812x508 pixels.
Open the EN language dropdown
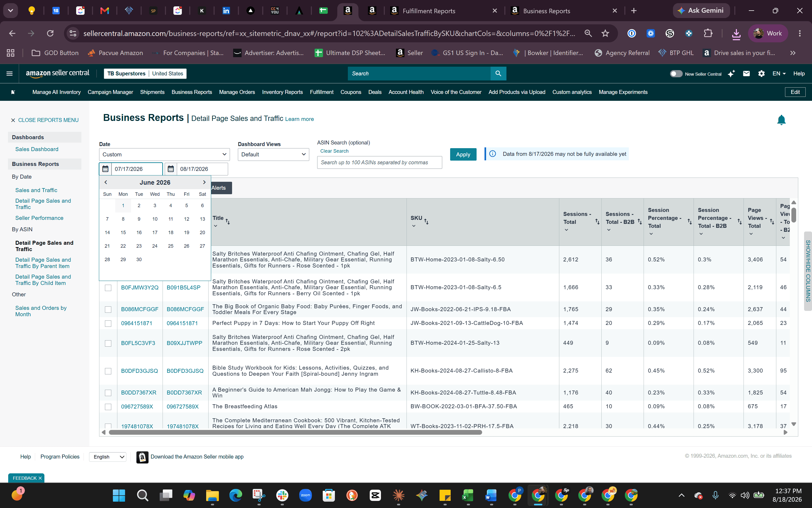pyautogui.click(x=779, y=74)
